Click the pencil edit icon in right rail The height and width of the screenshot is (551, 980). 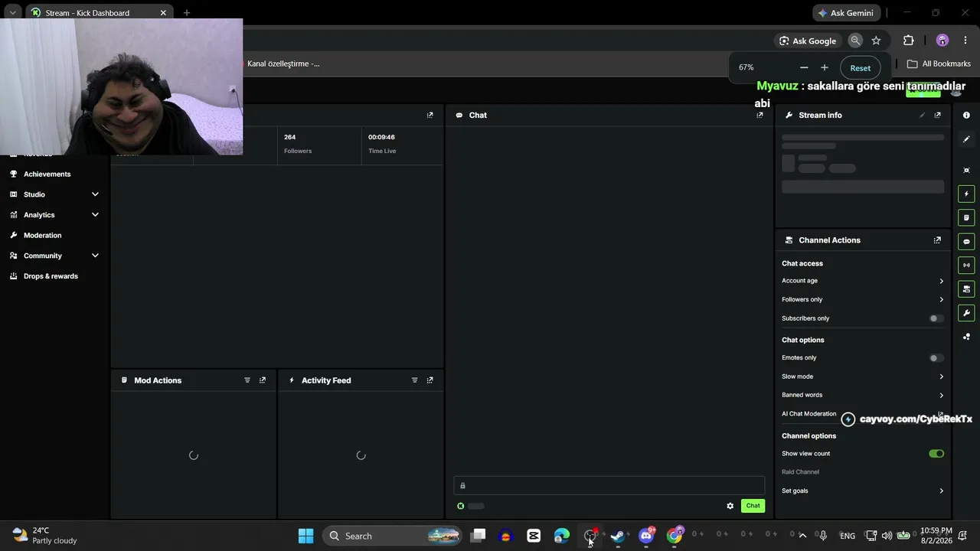[x=966, y=139]
